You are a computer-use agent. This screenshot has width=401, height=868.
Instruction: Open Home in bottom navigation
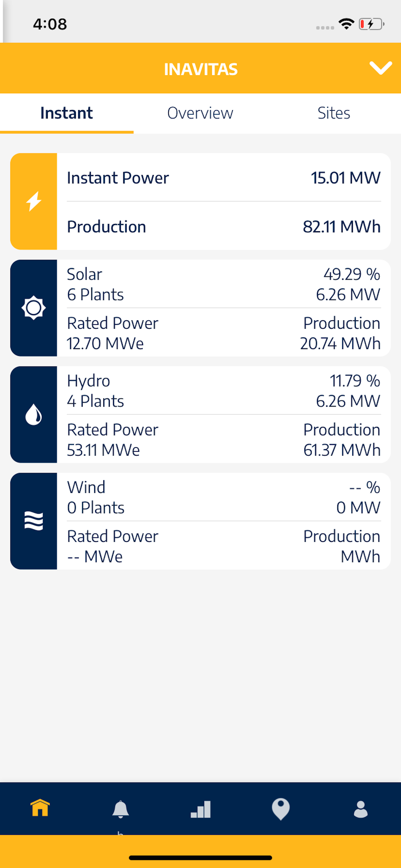(40, 808)
